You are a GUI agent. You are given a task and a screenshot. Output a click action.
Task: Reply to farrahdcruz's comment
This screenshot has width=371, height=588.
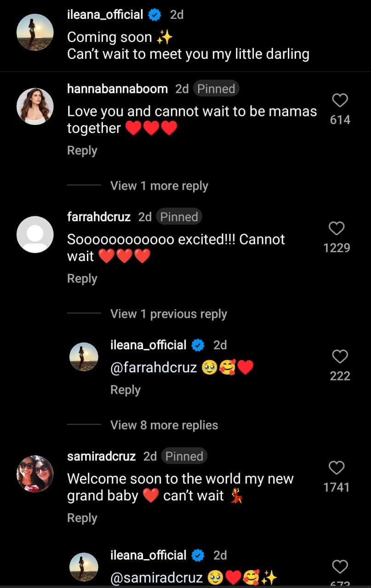pyautogui.click(x=82, y=279)
